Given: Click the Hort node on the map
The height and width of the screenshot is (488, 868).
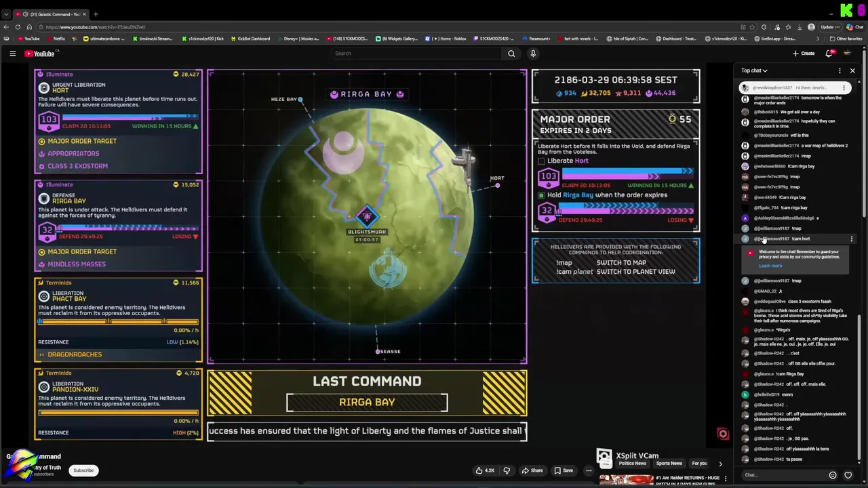Looking at the screenshot, I should pyautogui.click(x=497, y=185).
